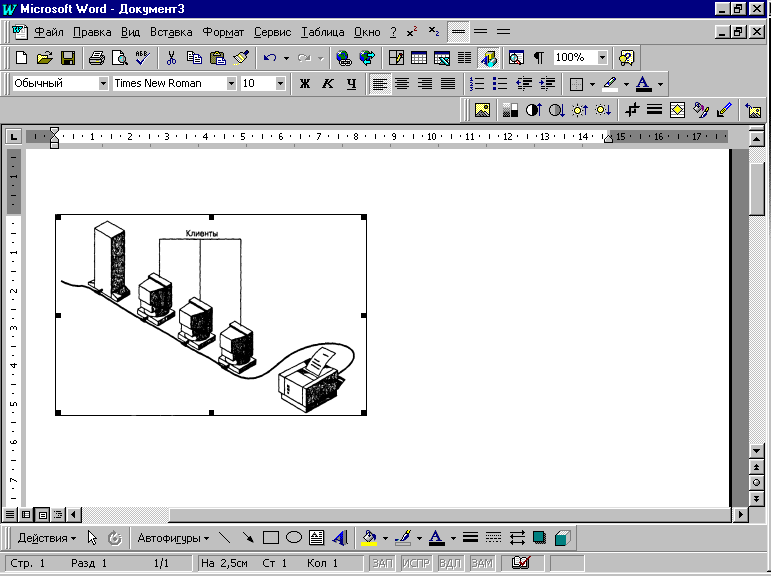Insert a table with the table icon
Image resolution: width=771 pixels, height=576 pixels.
419,58
